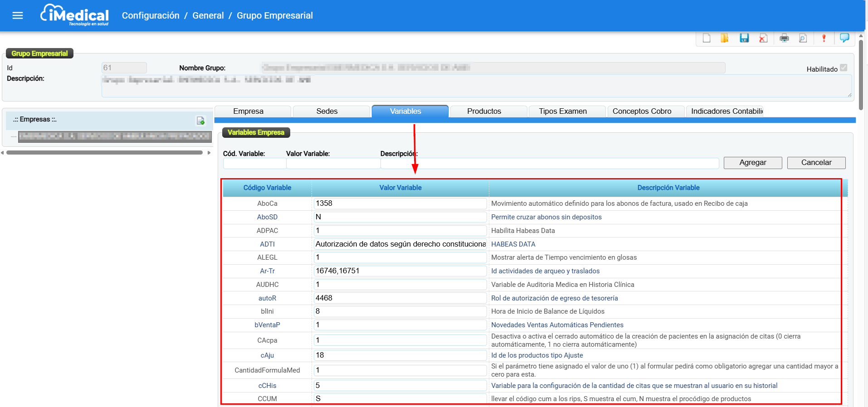Switch to the Productos tab

coord(484,111)
